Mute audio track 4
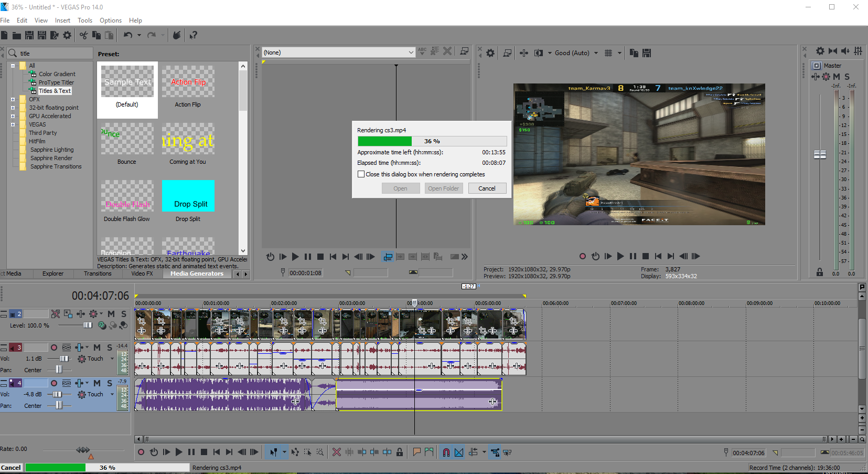Viewport: 868px width, 474px height. tap(97, 383)
